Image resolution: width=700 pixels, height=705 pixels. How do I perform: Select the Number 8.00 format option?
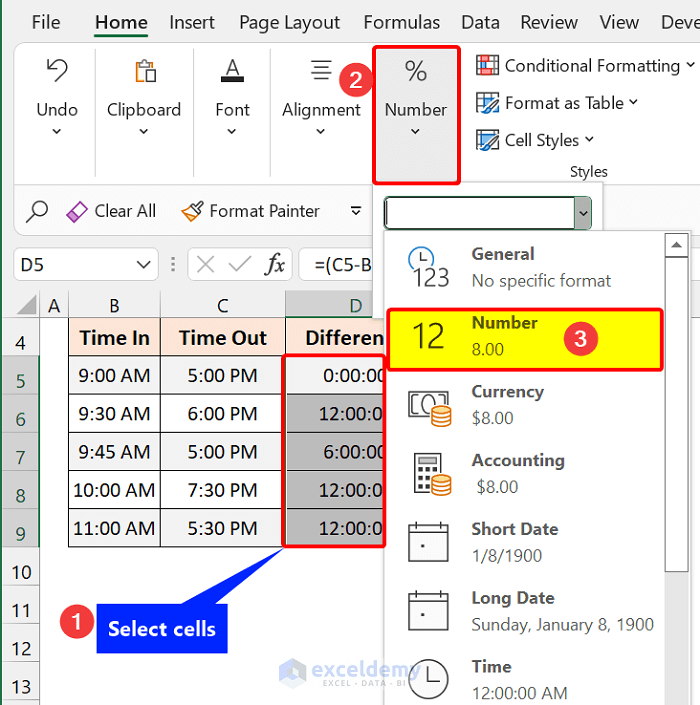525,339
